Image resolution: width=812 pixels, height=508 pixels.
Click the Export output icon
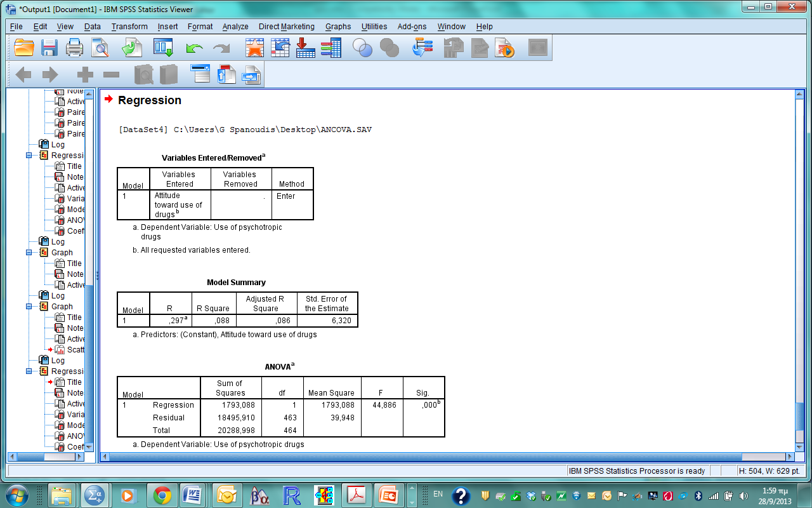point(132,48)
